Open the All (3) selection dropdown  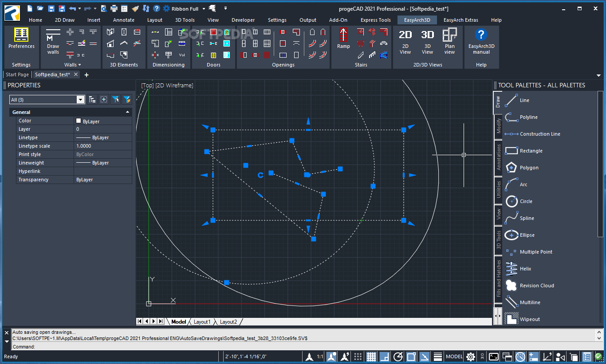click(80, 100)
